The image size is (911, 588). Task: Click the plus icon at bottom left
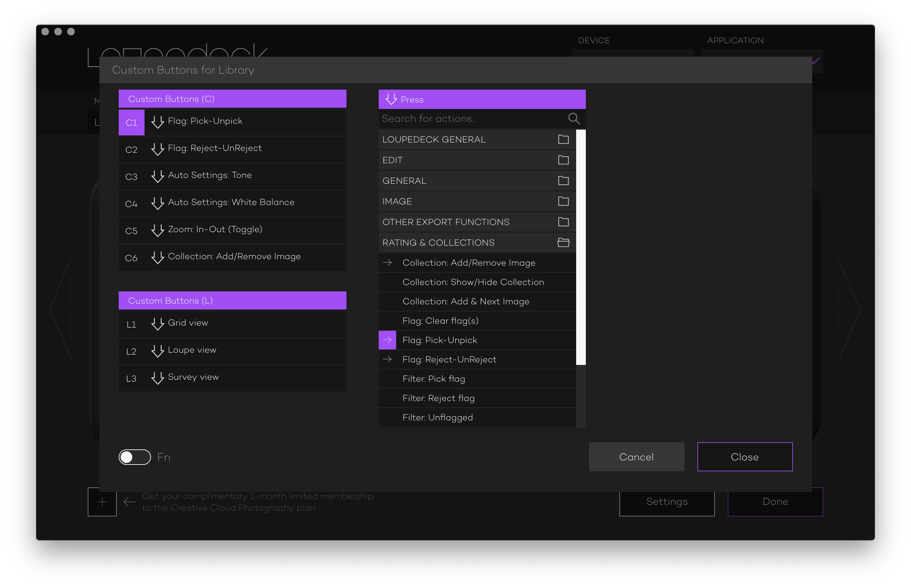(102, 502)
